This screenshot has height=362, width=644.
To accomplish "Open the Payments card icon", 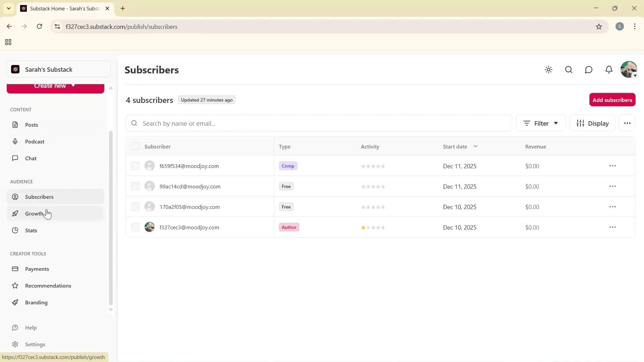I will pyautogui.click(x=15, y=269).
